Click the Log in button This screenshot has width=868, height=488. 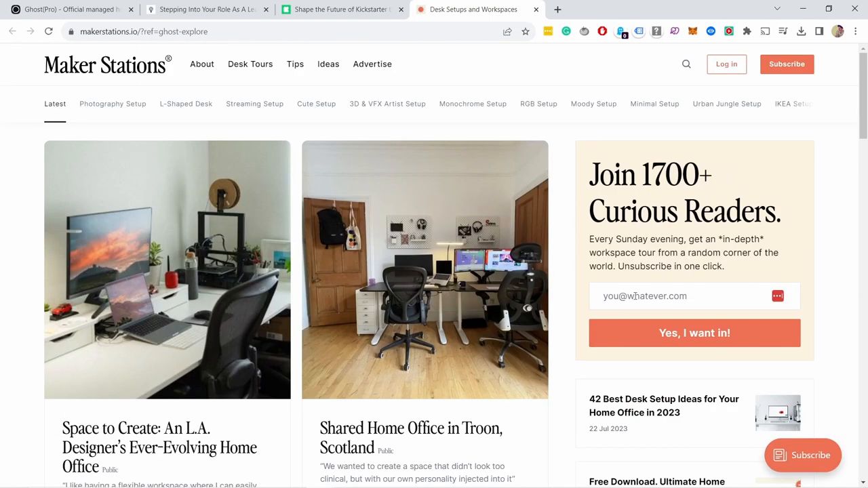click(x=726, y=64)
